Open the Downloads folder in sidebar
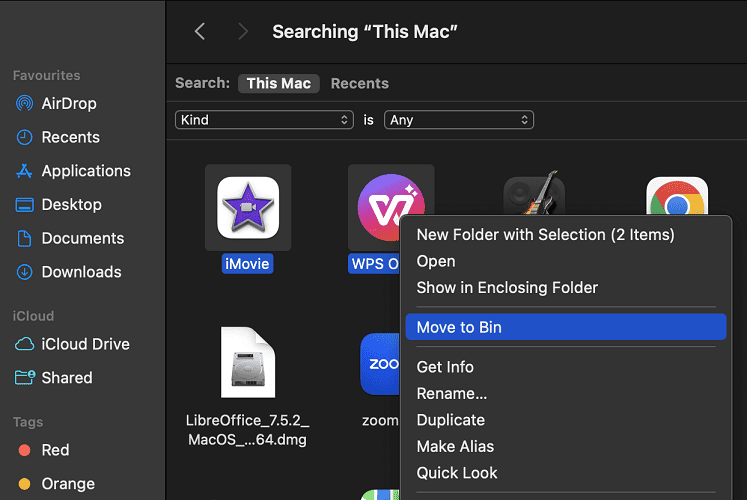This screenshot has width=747, height=500. [x=81, y=272]
